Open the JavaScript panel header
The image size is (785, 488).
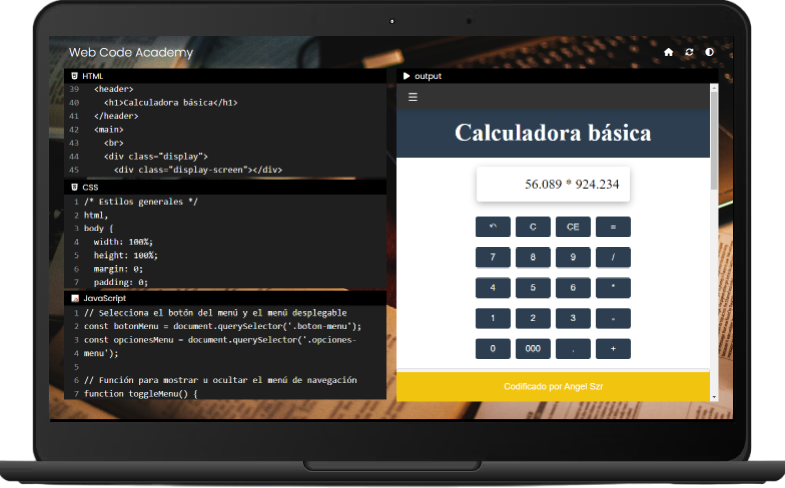225,298
